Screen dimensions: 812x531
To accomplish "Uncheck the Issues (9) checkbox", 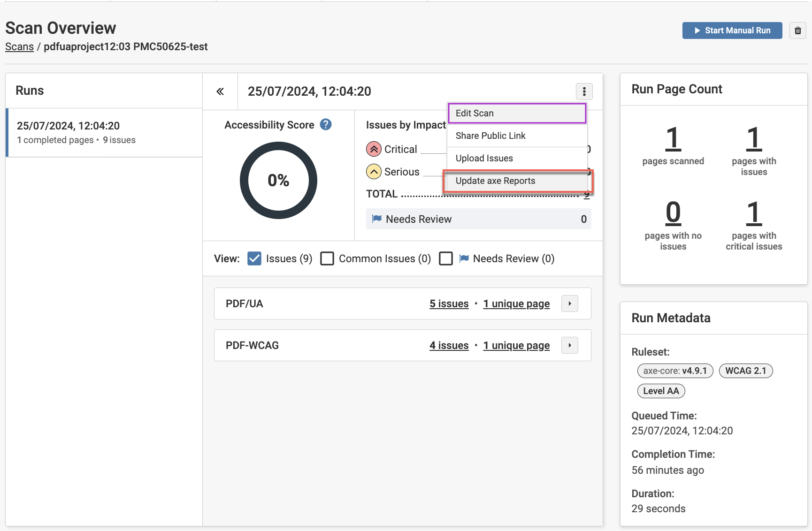I will coord(254,258).
